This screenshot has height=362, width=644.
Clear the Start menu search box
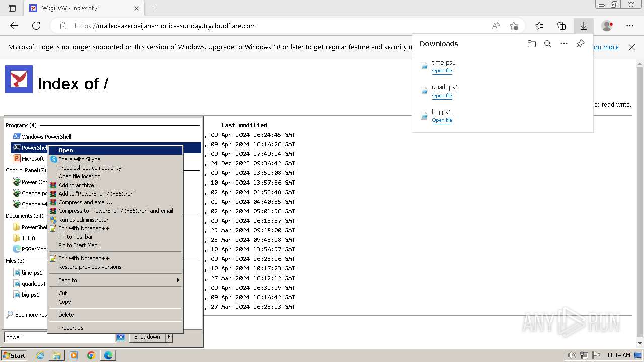[x=121, y=337]
